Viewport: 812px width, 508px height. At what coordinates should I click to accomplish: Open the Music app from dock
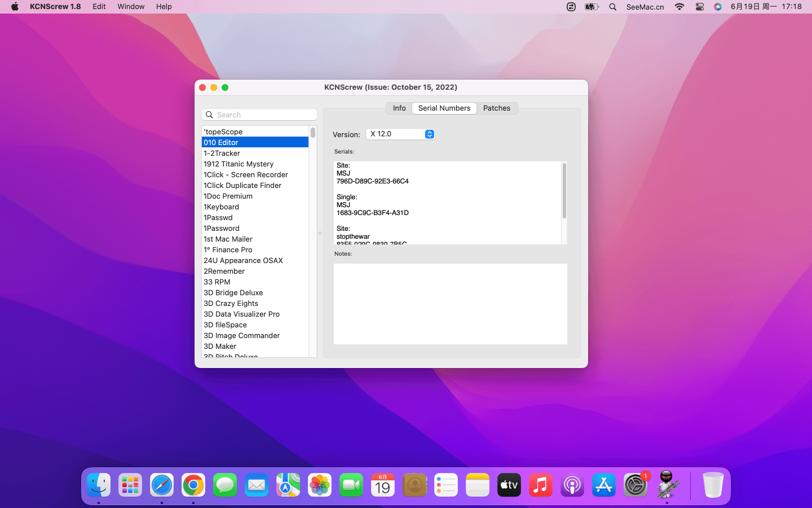click(x=541, y=485)
